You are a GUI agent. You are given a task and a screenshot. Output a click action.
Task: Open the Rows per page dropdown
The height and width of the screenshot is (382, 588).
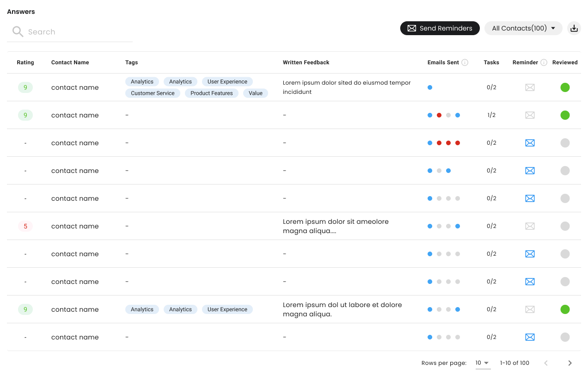pos(483,363)
